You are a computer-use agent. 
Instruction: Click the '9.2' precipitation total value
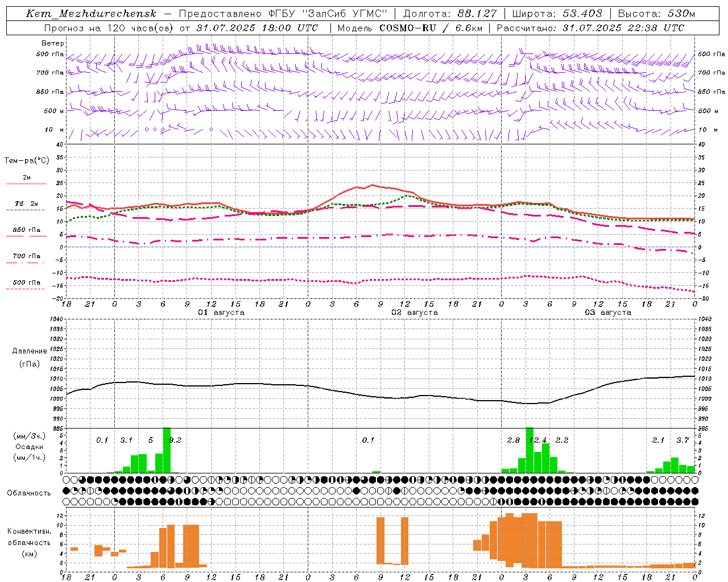pyautogui.click(x=175, y=440)
